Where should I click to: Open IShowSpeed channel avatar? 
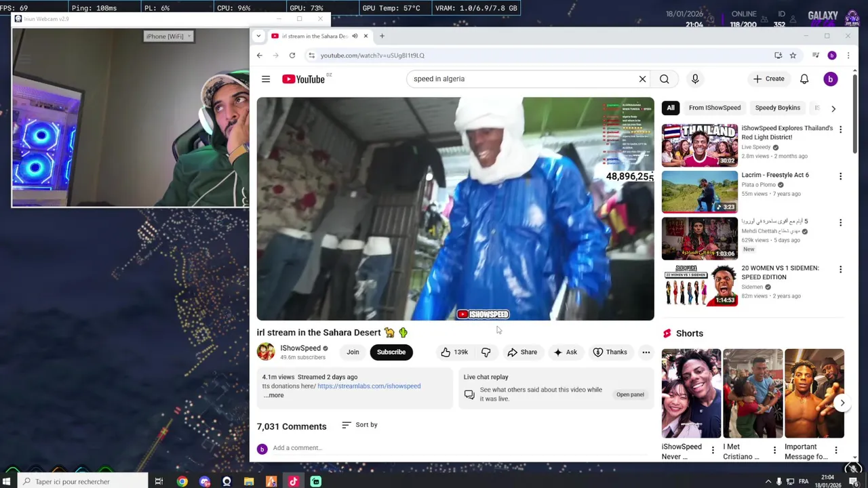tap(266, 352)
